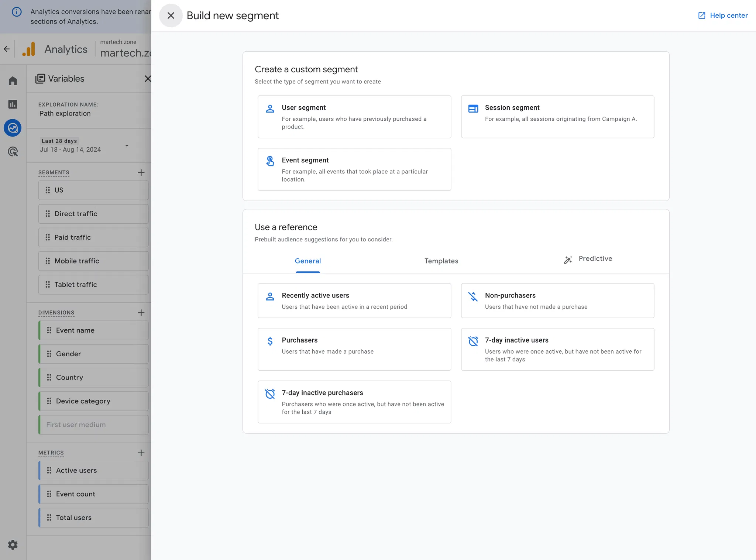Go to the Home icon in sidebar
Viewport: 756px width, 560px height.
click(x=13, y=81)
